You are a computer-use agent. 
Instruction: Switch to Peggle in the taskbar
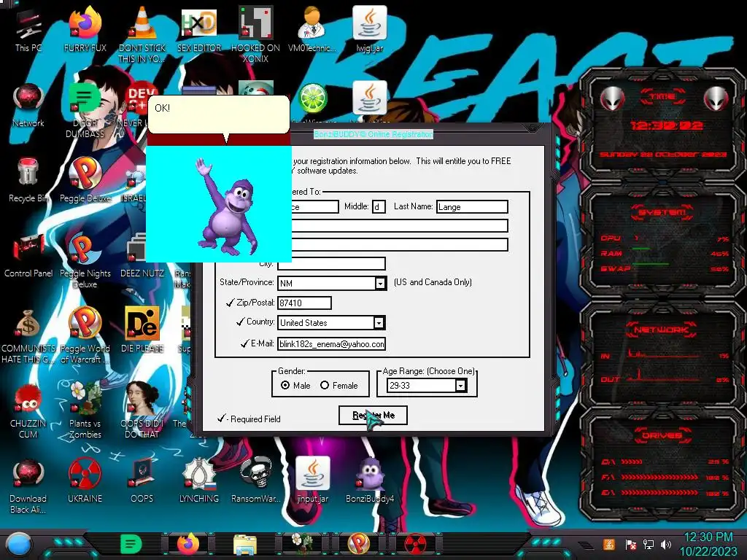point(359,544)
